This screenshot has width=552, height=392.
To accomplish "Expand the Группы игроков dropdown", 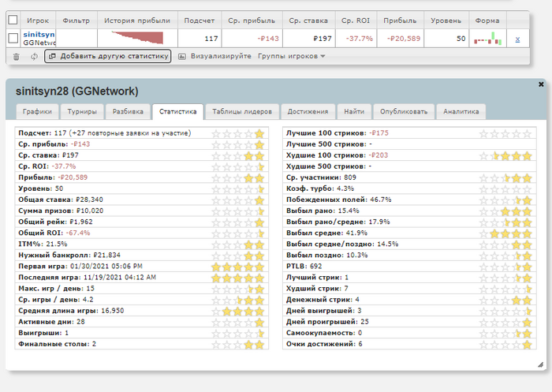I will pyautogui.click(x=292, y=56).
